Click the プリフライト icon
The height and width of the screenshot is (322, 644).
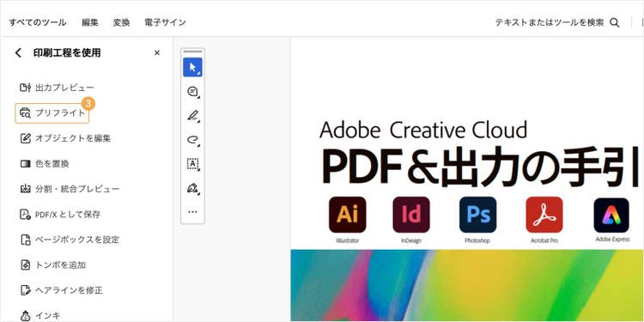pos(26,113)
